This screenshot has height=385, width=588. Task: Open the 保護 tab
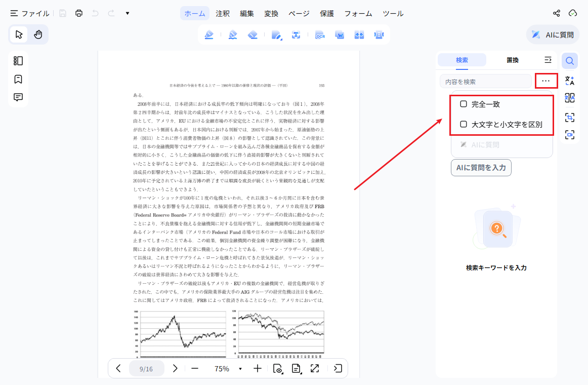[326, 14]
